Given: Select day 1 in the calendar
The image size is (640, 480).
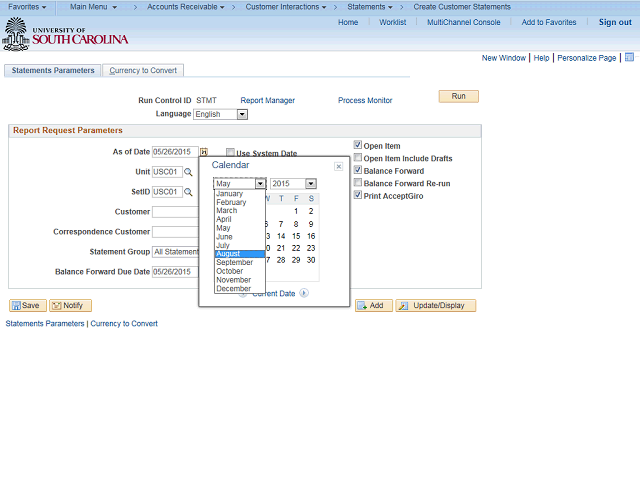Looking at the screenshot, I should pyautogui.click(x=296, y=211).
